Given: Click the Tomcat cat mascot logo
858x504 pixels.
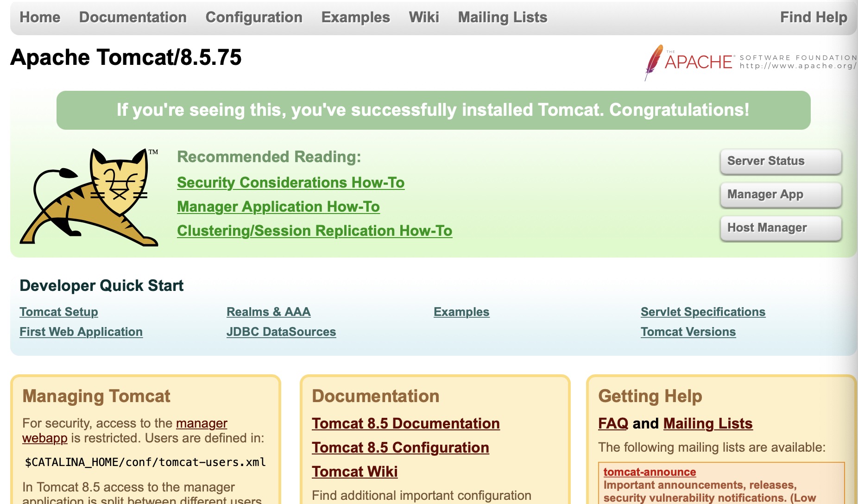Looking at the screenshot, I should (x=89, y=197).
